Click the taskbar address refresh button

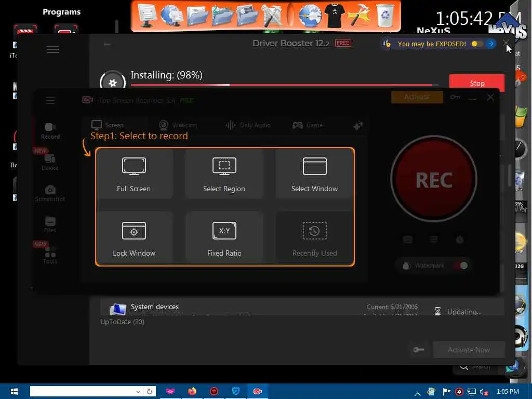pyautogui.click(x=149, y=391)
